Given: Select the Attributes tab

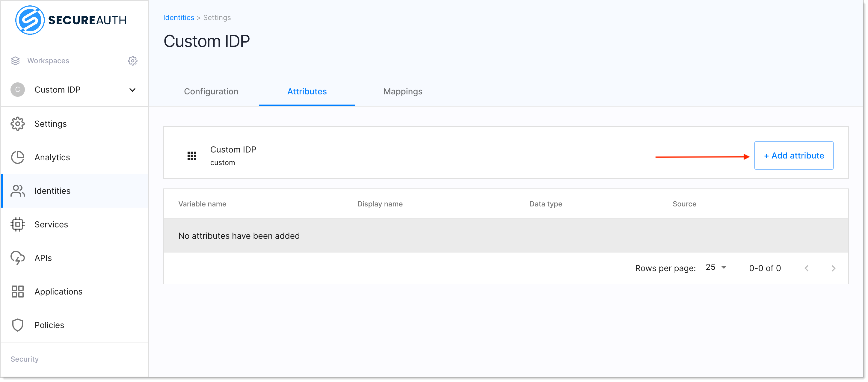Looking at the screenshot, I should pyautogui.click(x=307, y=92).
